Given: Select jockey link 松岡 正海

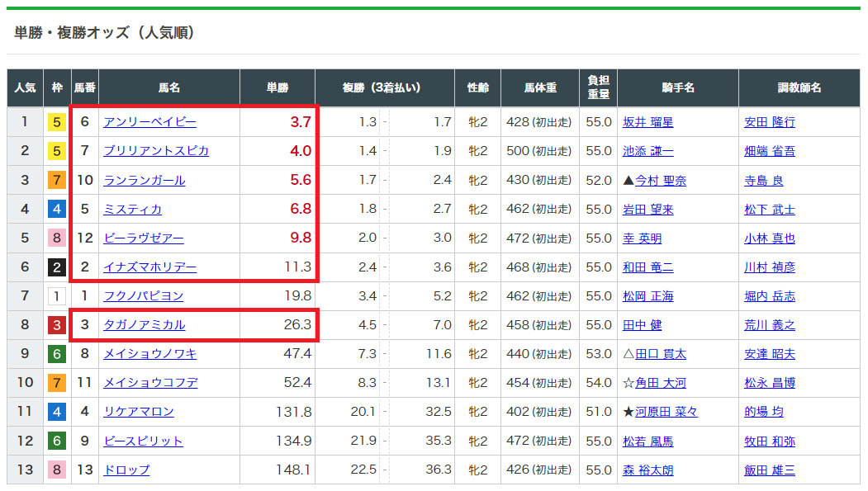Looking at the screenshot, I should pyautogui.click(x=647, y=296).
